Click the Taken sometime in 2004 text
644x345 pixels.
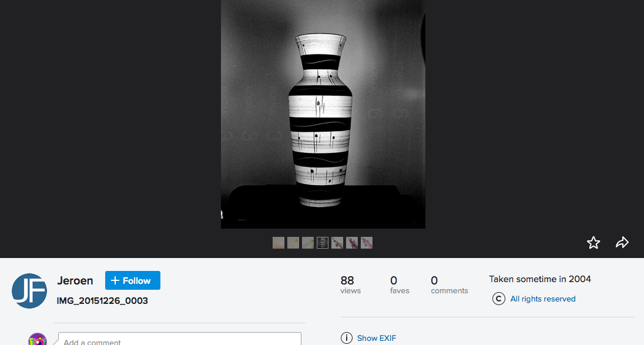[540, 279]
